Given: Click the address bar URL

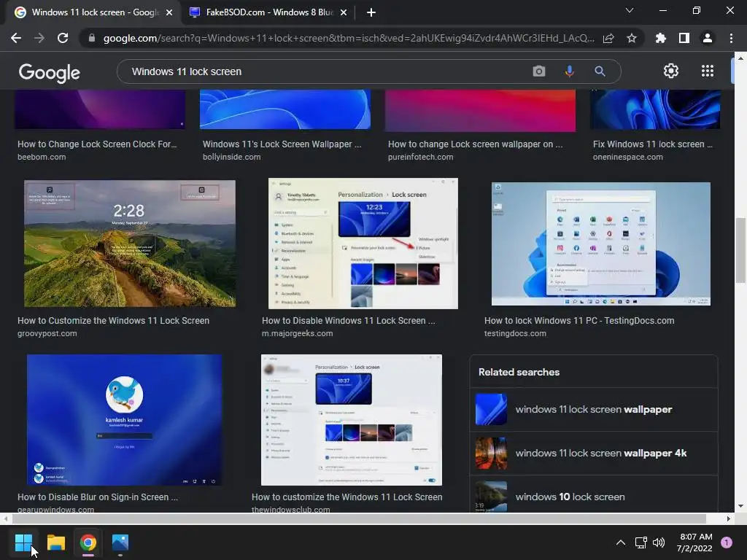Looking at the screenshot, I should click(x=349, y=38).
